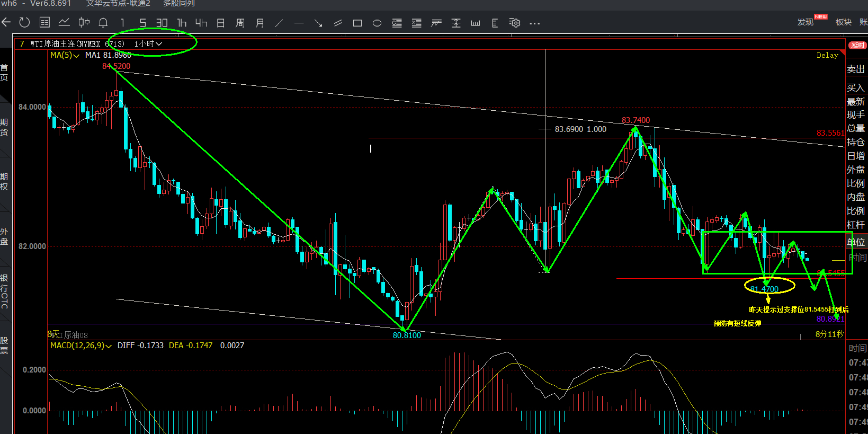The image size is (868, 434).
Task: Select the Fibonacci retracement lines tool
Action: (x=397, y=23)
